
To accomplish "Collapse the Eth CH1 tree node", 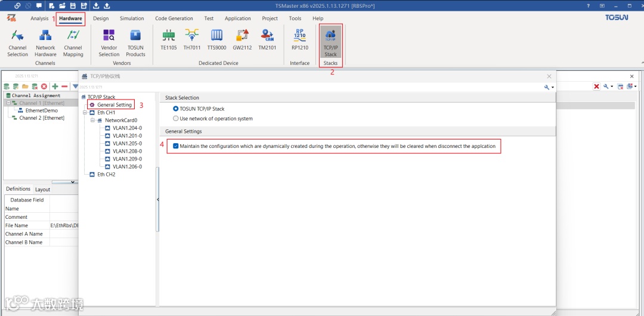I will click(x=85, y=112).
